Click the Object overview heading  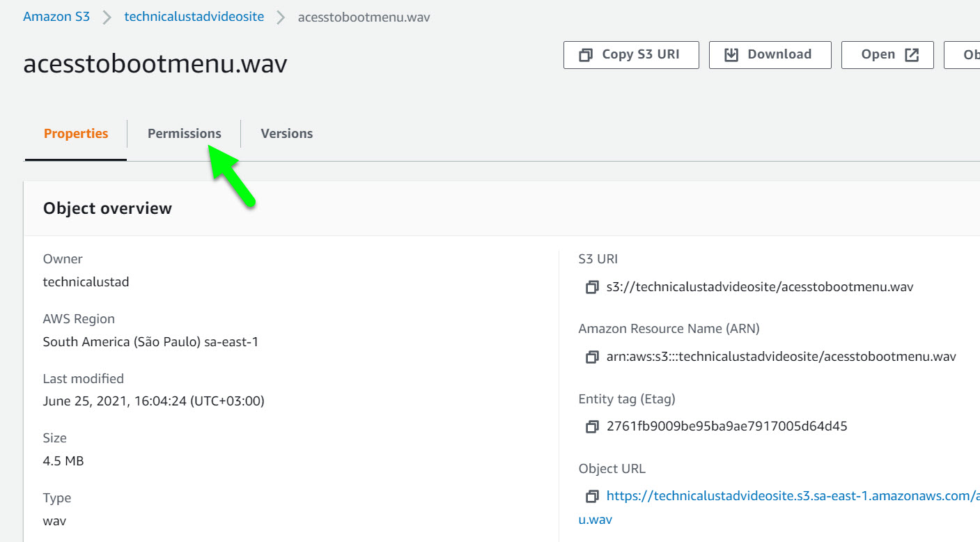coord(107,208)
